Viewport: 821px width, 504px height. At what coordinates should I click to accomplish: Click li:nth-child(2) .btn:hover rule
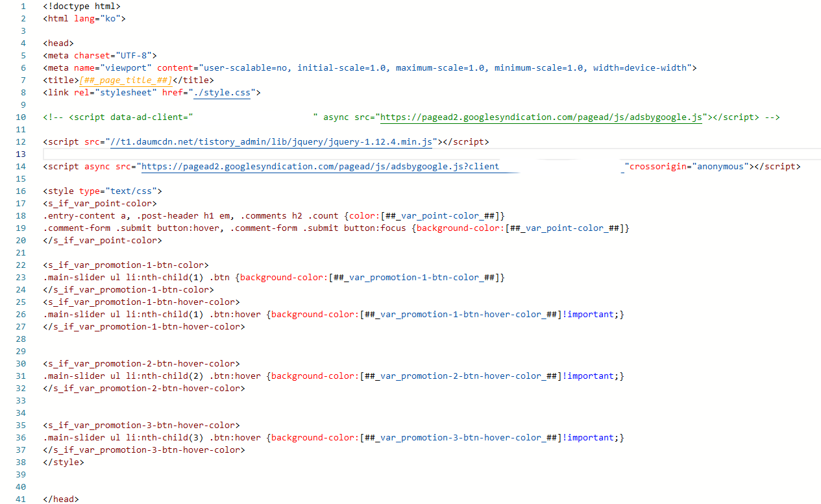pos(334,376)
